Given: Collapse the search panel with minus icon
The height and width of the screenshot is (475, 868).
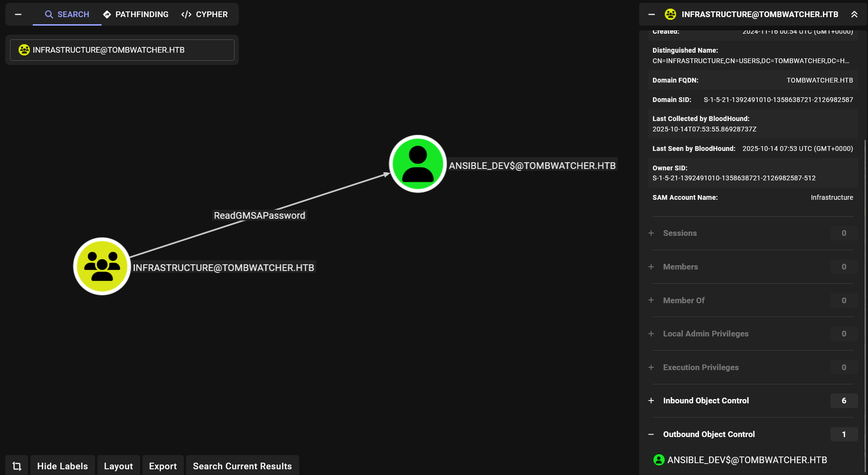Looking at the screenshot, I should pyautogui.click(x=18, y=14).
